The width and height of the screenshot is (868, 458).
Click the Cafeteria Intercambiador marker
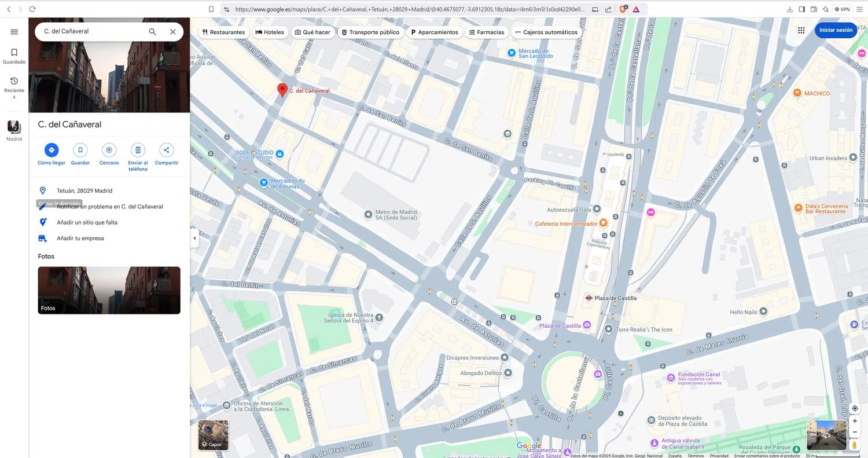pyautogui.click(x=604, y=223)
